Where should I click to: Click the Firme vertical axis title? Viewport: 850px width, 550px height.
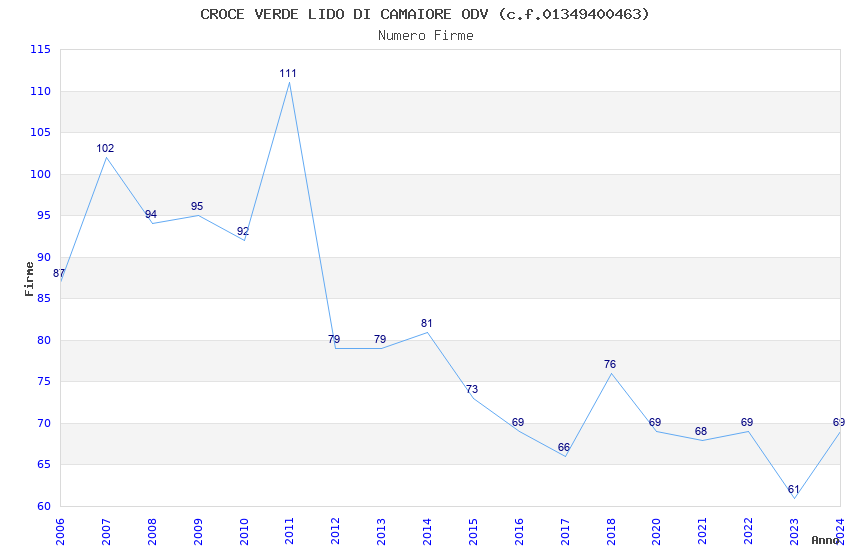click(29, 279)
